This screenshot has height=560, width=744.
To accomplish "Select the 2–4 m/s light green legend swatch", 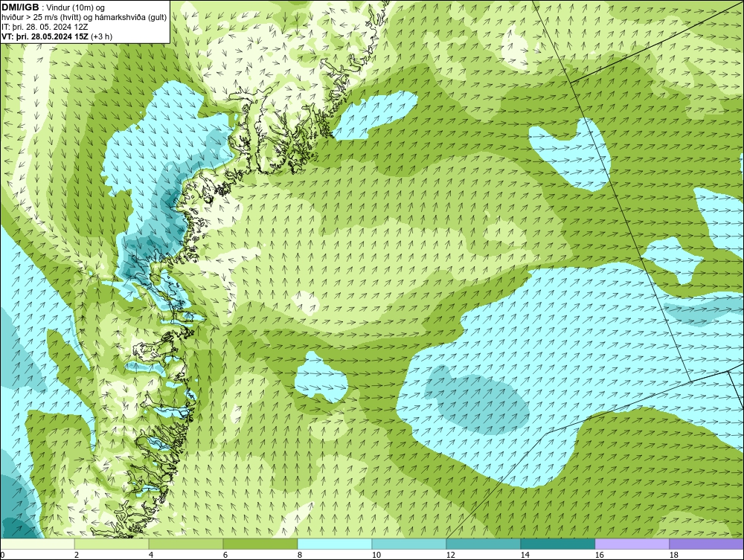I will pyautogui.click(x=112, y=544).
